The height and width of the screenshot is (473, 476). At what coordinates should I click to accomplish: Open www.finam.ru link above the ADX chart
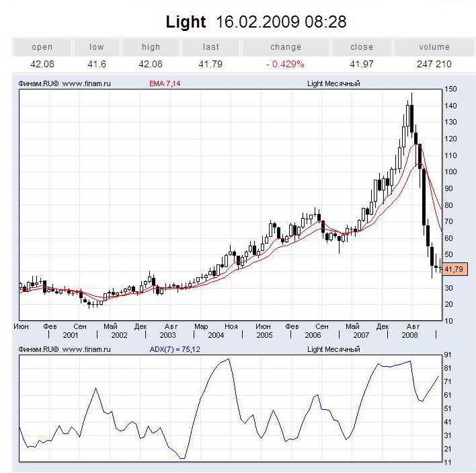(85, 349)
